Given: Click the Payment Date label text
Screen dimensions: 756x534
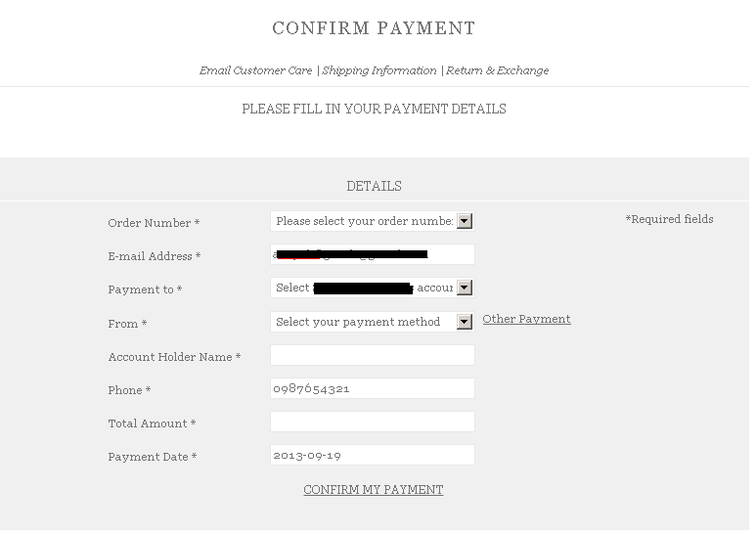Looking at the screenshot, I should [152, 457].
